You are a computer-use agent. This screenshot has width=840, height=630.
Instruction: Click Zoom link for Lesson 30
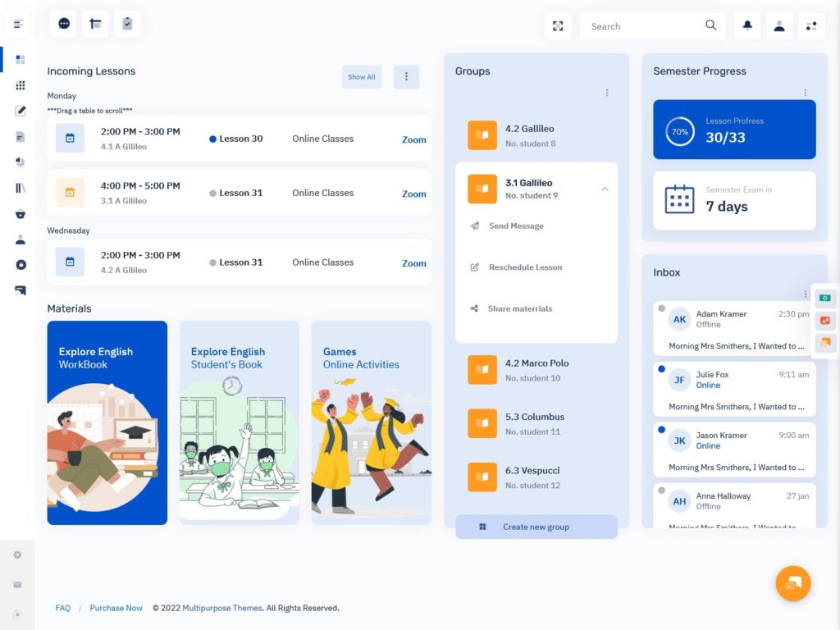coord(414,139)
